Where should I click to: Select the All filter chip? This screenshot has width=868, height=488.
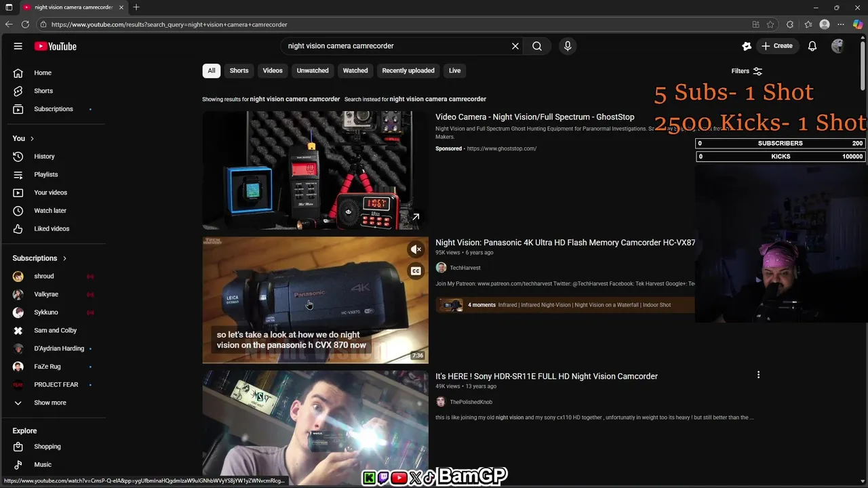click(212, 70)
